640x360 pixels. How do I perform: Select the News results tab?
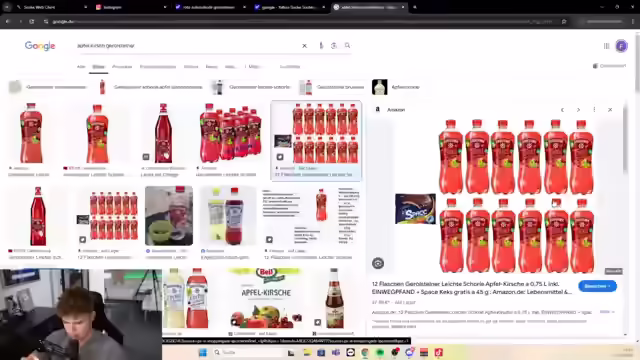[x=211, y=66]
